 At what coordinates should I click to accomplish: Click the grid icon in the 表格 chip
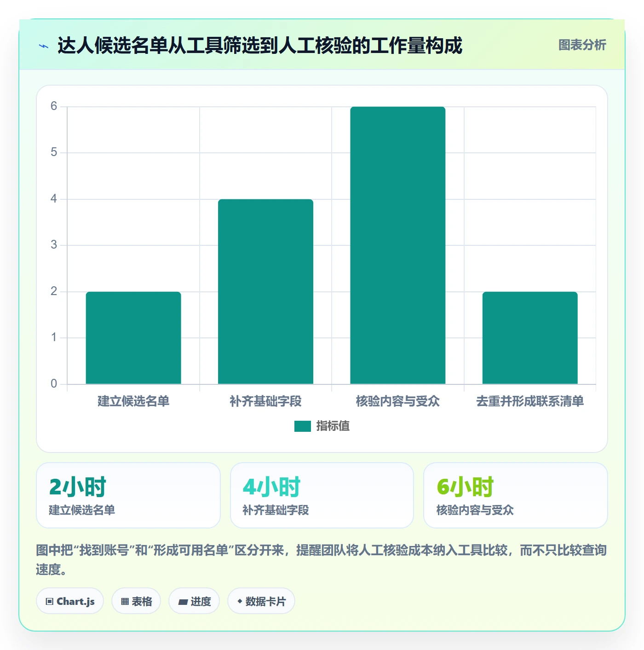(125, 602)
